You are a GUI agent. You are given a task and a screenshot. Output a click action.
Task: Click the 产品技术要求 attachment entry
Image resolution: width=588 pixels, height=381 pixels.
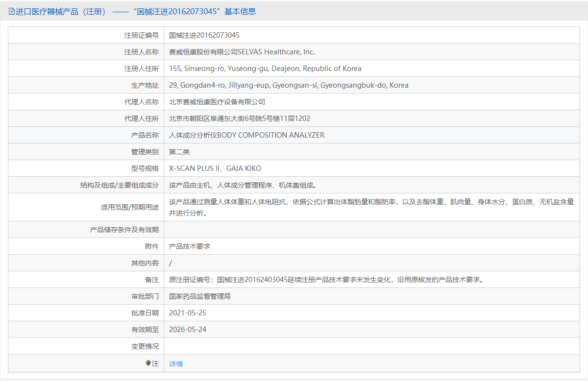[190, 246]
